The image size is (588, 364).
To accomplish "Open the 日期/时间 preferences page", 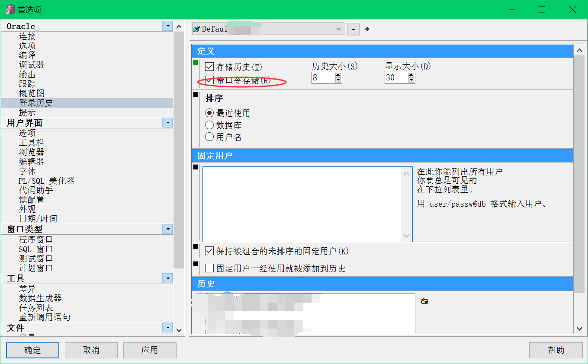I will pyautogui.click(x=38, y=219).
